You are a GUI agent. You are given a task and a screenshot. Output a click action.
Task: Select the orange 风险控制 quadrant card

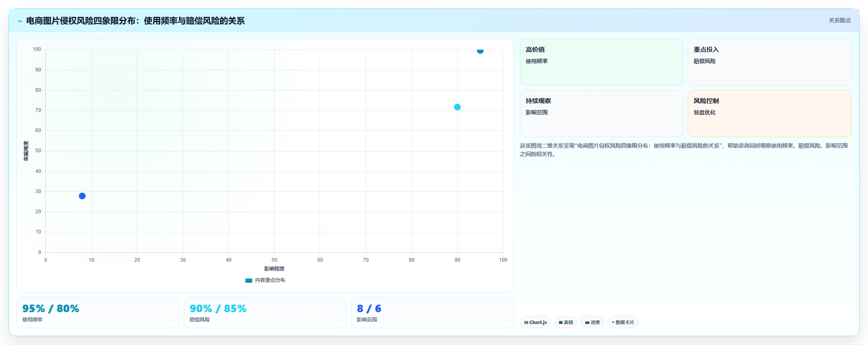(x=770, y=114)
